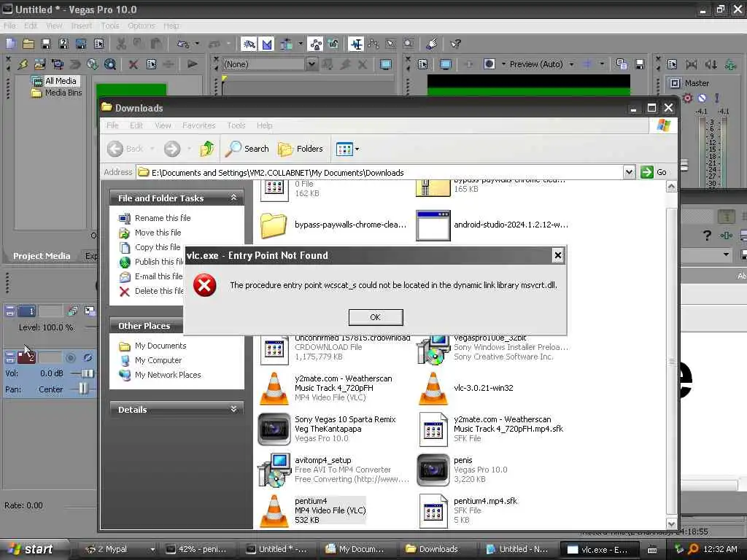Screen dimensions: 747x560
Task: Open the File menu in Vegas Pro
Action: pos(9,26)
